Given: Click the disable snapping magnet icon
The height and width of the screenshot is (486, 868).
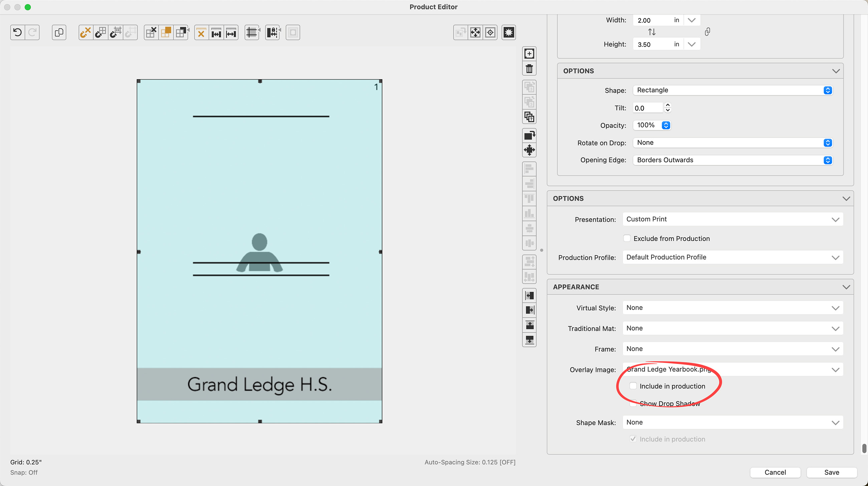Looking at the screenshot, I should [85, 32].
